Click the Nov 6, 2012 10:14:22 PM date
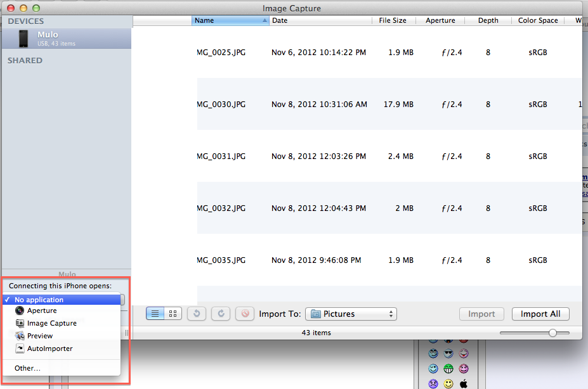 tap(319, 53)
